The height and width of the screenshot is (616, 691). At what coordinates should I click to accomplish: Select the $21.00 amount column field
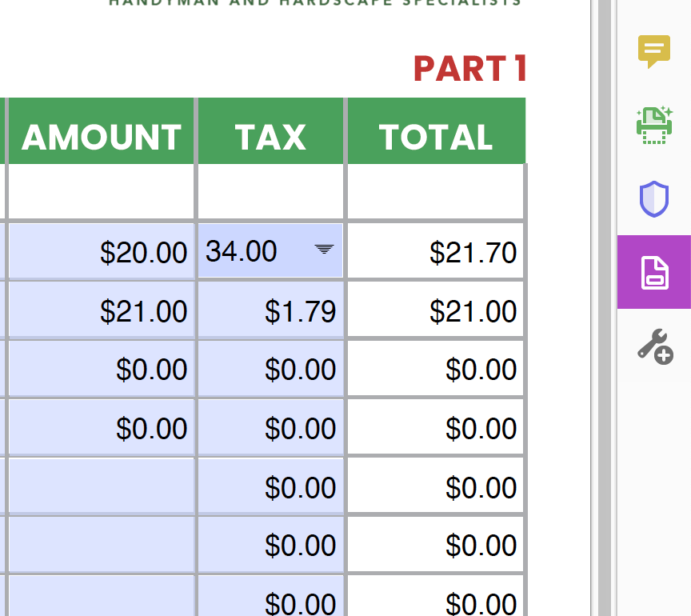click(102, 311)
